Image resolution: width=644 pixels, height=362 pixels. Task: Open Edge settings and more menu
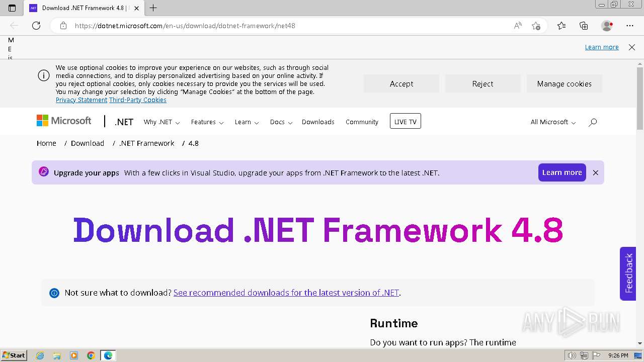point(630,26)
